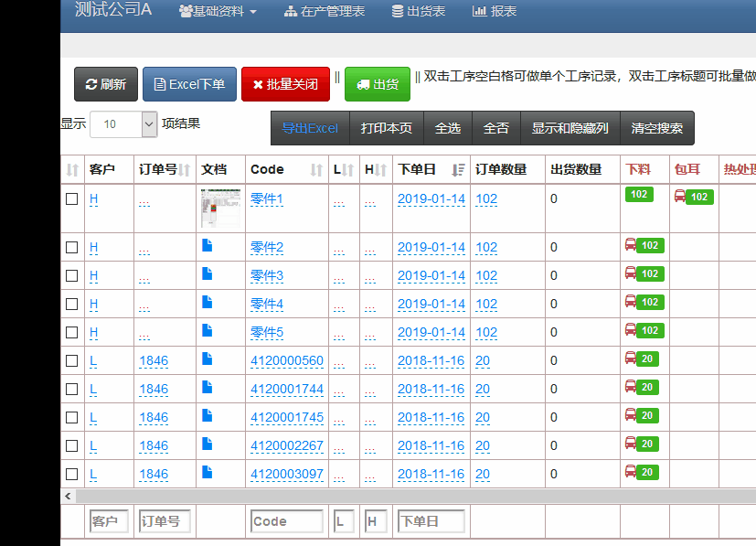Image resolution: width=756 pixels, height=546 pixels.
Task: Sort by the H column header
Action: tap(376, 170)
